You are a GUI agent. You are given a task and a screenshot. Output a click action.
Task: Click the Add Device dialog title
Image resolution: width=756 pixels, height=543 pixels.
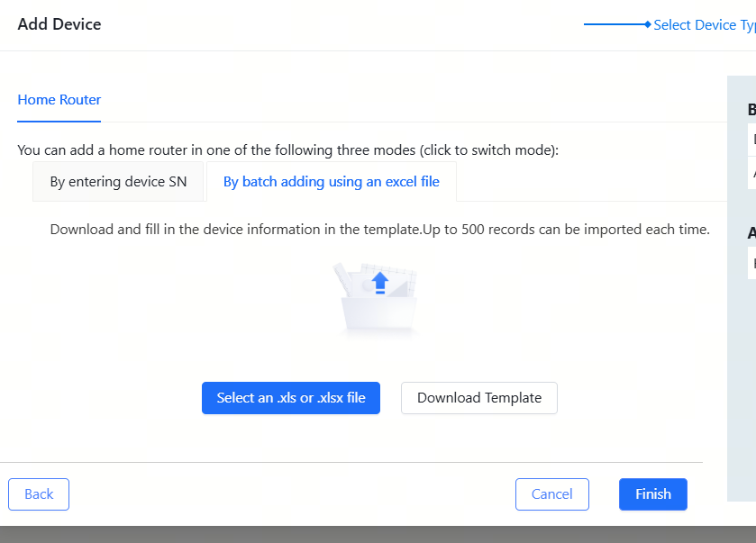coord(59,24)
